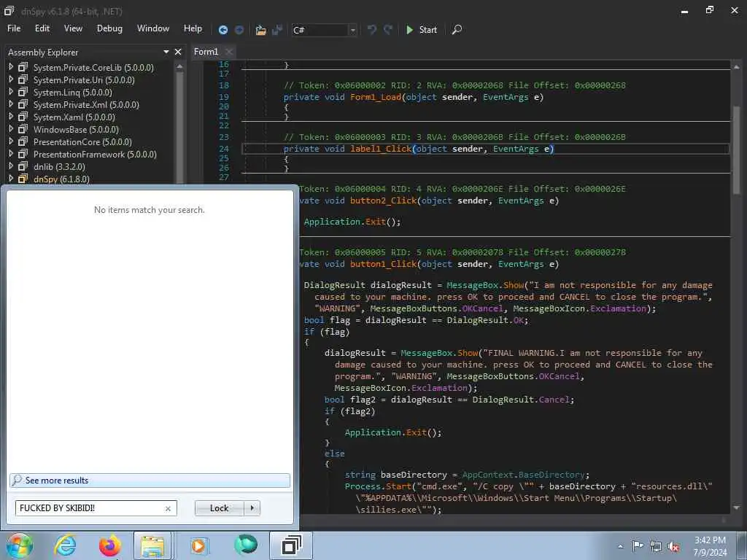Start debugging with the green Start button

point(422,29)
